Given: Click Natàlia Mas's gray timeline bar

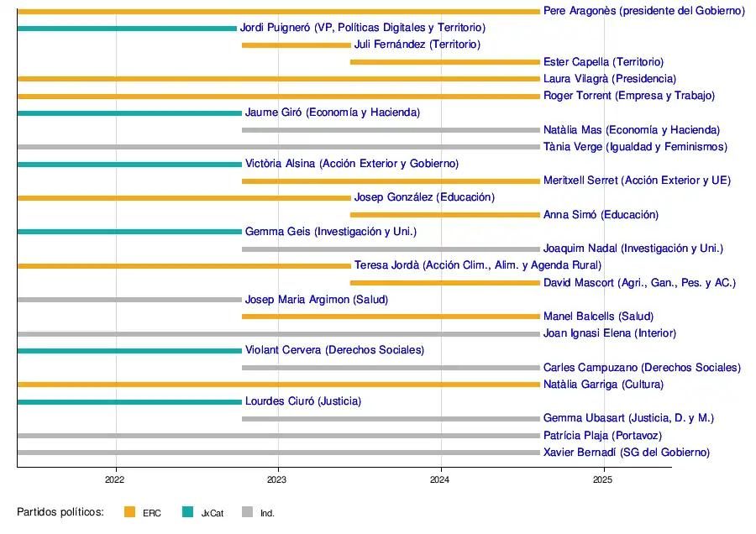Looking at the screenshot, I should pos(391,130).
